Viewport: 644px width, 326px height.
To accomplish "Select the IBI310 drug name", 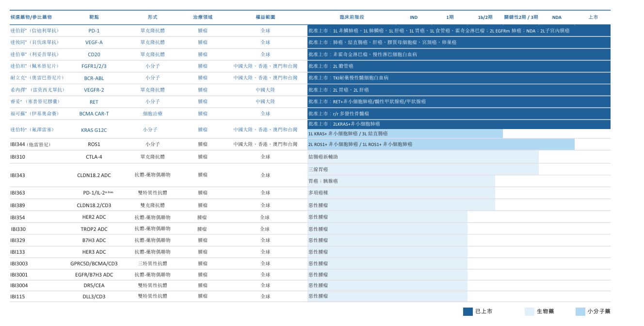I will (17, 157).
